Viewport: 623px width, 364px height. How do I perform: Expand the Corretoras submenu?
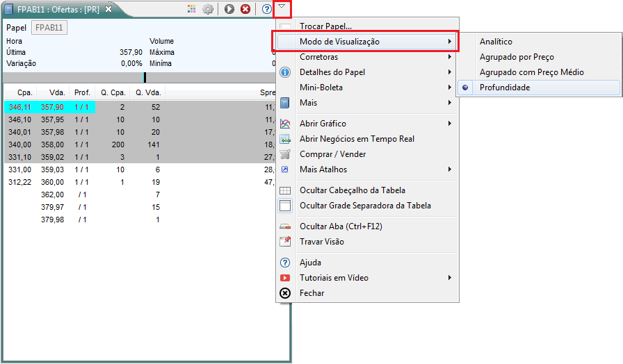[368, 57]
